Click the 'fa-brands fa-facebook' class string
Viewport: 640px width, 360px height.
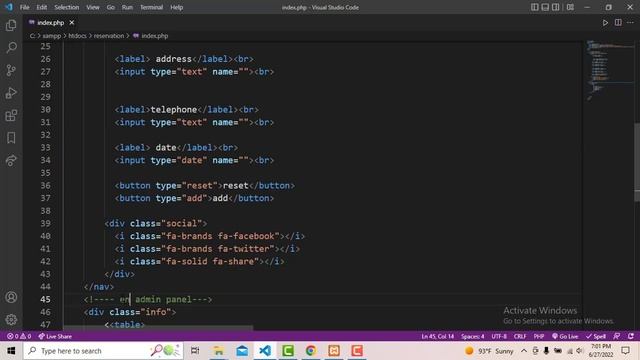click(x=220, y=236)
